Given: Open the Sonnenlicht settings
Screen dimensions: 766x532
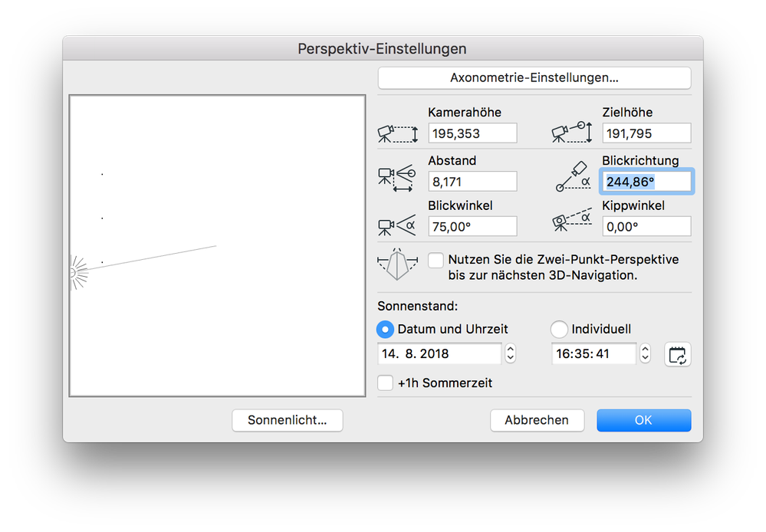Looking at the screenshot, I should pos(288,420).
